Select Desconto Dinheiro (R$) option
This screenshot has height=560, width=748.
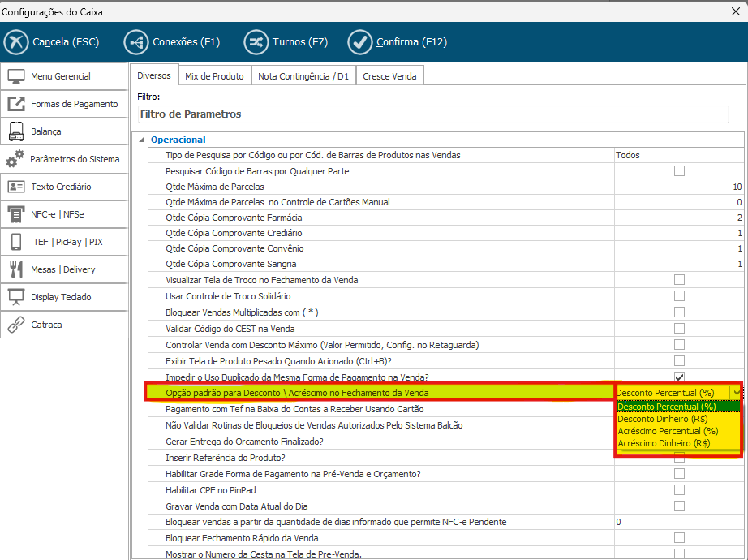pos(663,419)
